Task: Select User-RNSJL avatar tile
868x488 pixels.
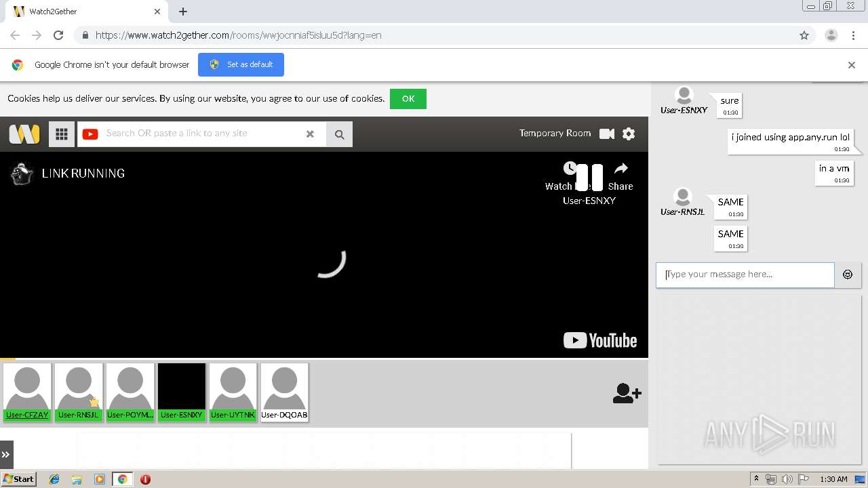Action: (x=79, y=392)
